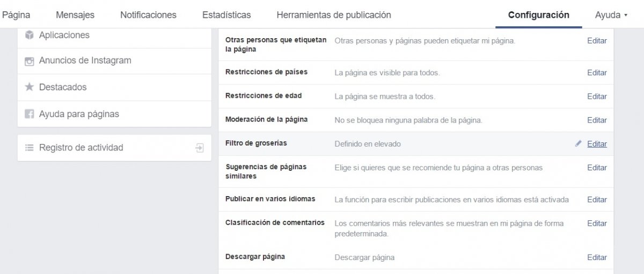Click the Filtro de groserías label
The image size is (644, 274).
tap(256, 143)
